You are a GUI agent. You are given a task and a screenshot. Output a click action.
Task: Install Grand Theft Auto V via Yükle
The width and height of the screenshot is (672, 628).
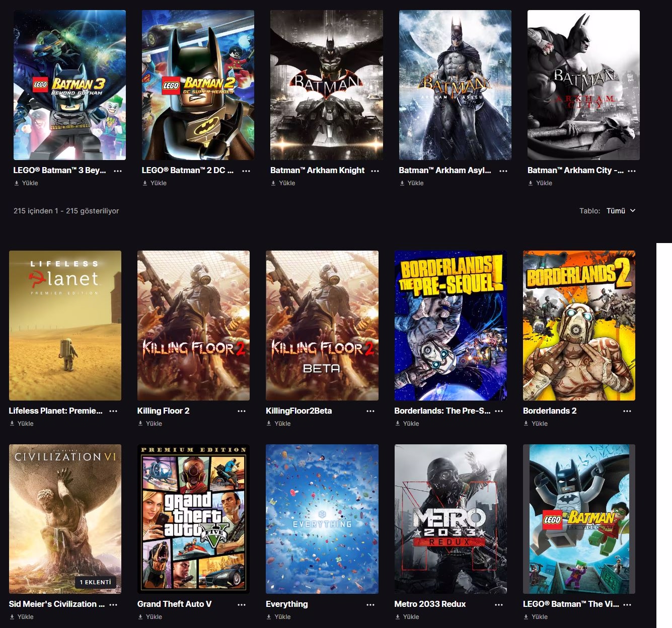point(150,617)
